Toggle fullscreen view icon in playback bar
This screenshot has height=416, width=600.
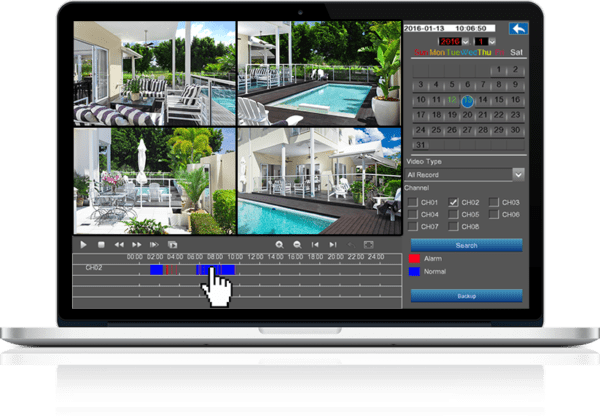367,244
